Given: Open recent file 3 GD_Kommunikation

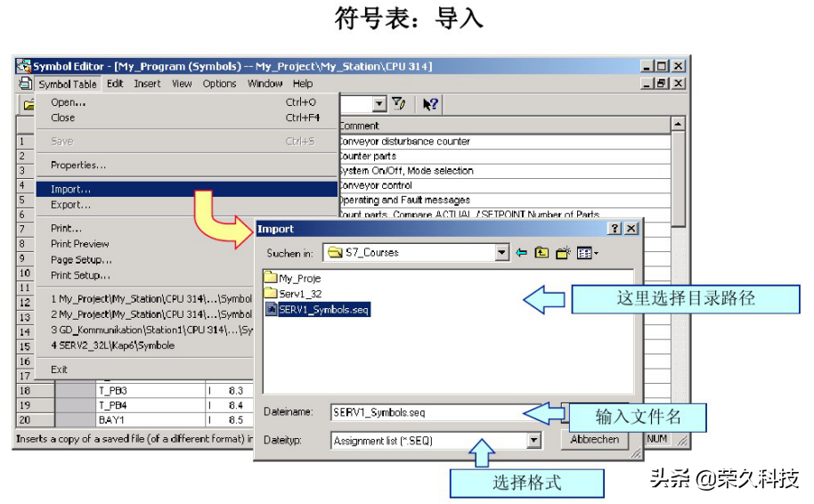Looking at the screenshot, I should 145,329.
